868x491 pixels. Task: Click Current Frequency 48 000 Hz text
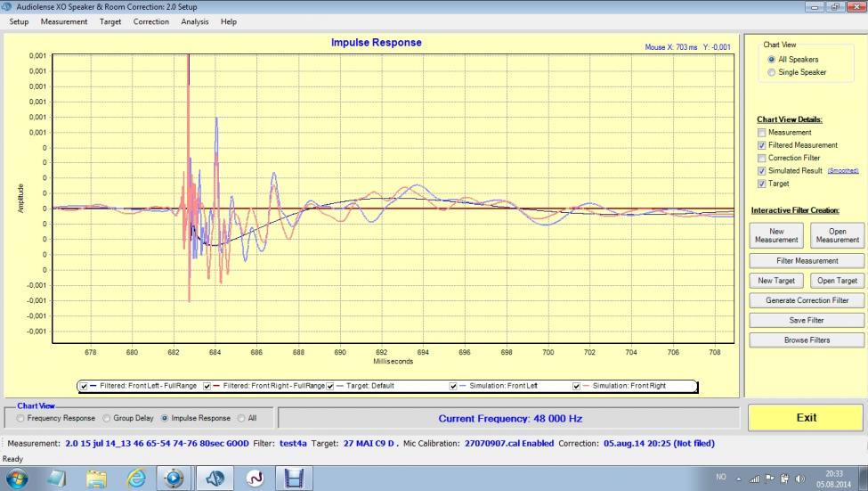click(x=510, y=419)
